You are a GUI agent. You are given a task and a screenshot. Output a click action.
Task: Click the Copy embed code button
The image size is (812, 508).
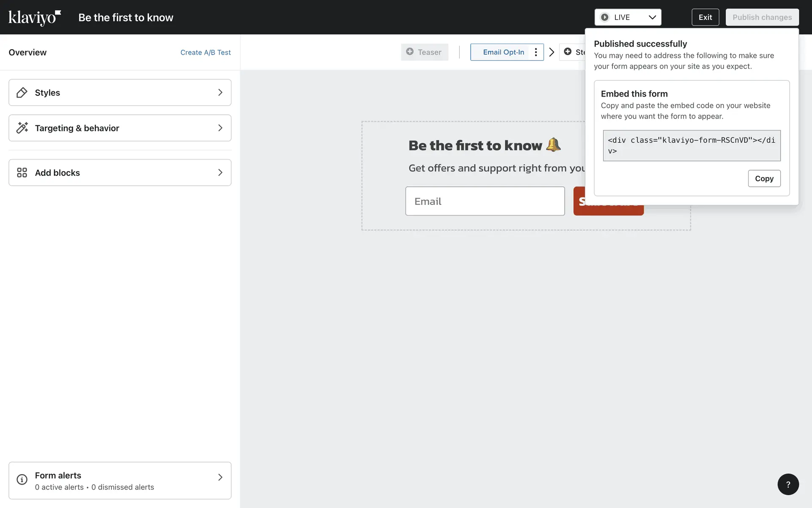(x=764, y=179)
